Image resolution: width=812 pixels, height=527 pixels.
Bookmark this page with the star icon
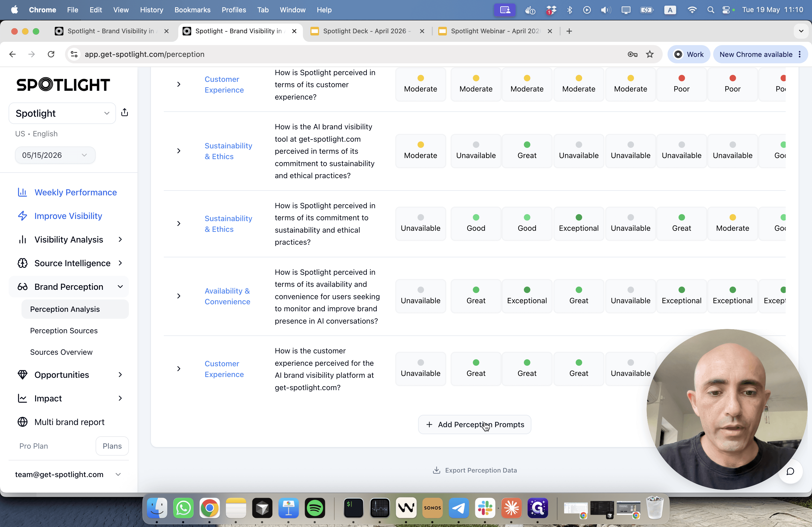[x=650, y=54]
